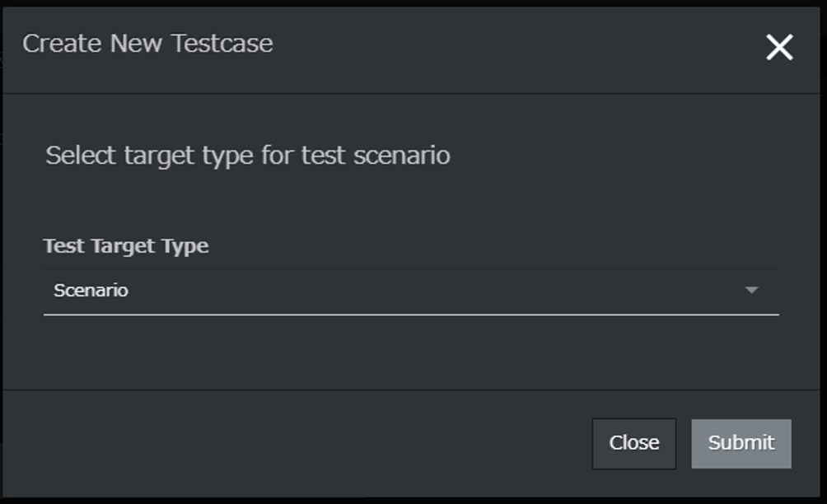Click 'Select target type for test scenario' text

247,155
